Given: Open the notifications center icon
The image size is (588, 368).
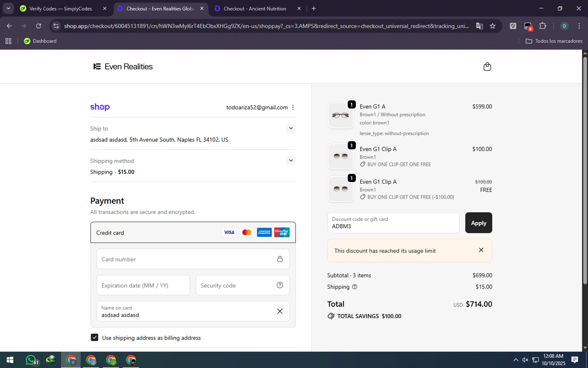Looking at the screenshot, I should tap(575, 360).
